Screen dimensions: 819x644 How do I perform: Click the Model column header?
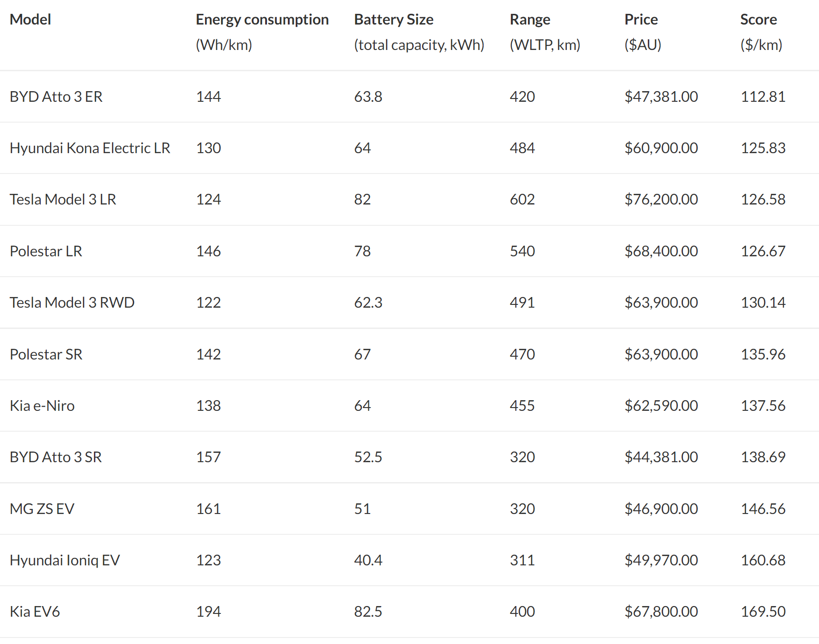pyautogui.click(x=30, y=19)
